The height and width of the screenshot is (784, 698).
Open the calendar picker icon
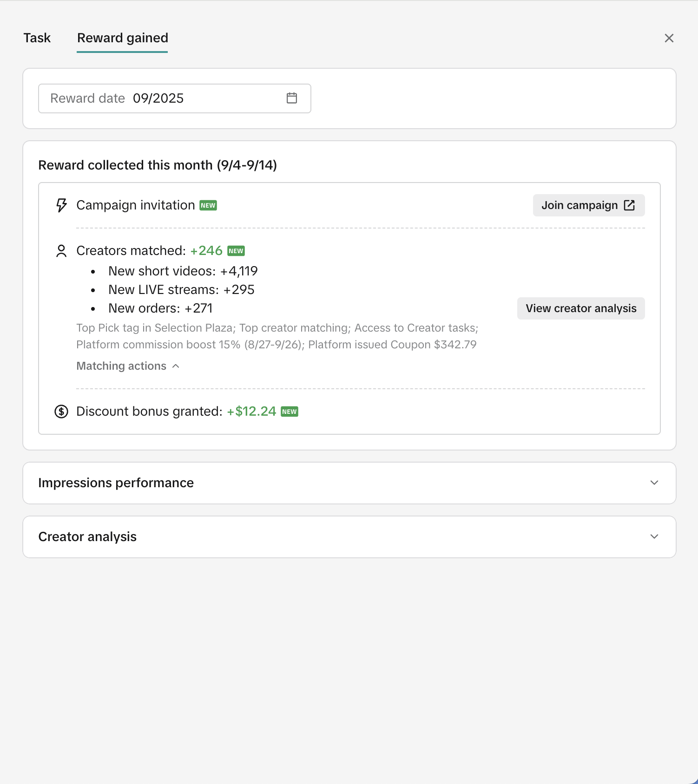(x=292, y=98)
